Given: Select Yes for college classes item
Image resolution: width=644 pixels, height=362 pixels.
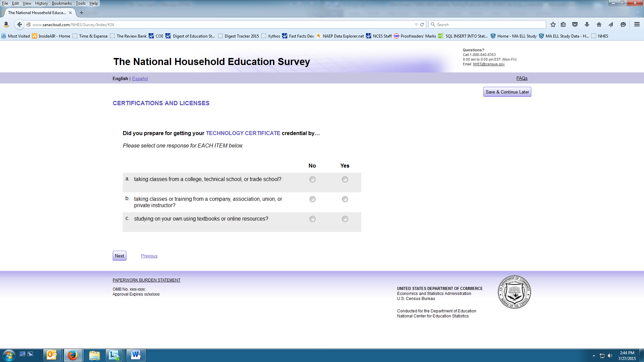Looking at the screenshot, I should click(345, 180).
